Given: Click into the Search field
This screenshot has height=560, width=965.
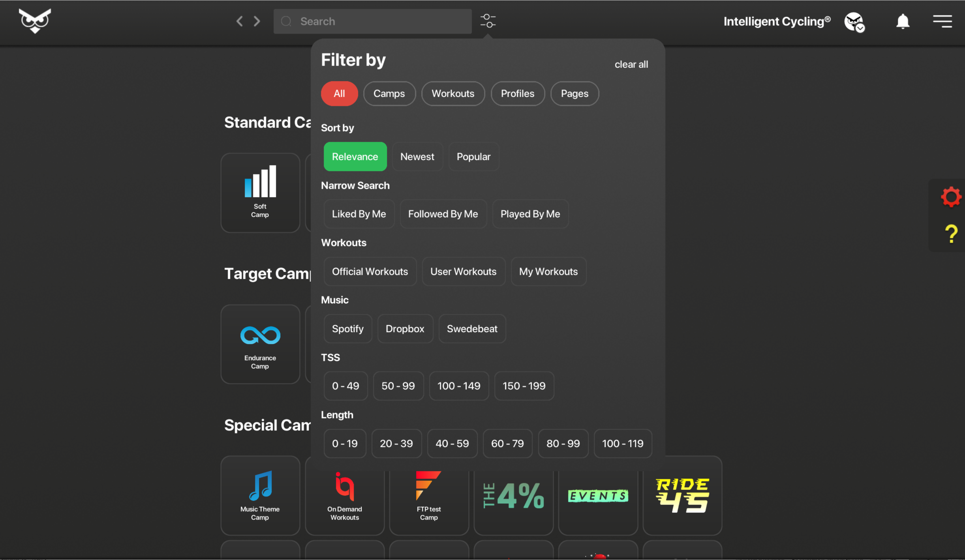Looking at the screenshot, I should pyautogui.click(x=373, y=21).
